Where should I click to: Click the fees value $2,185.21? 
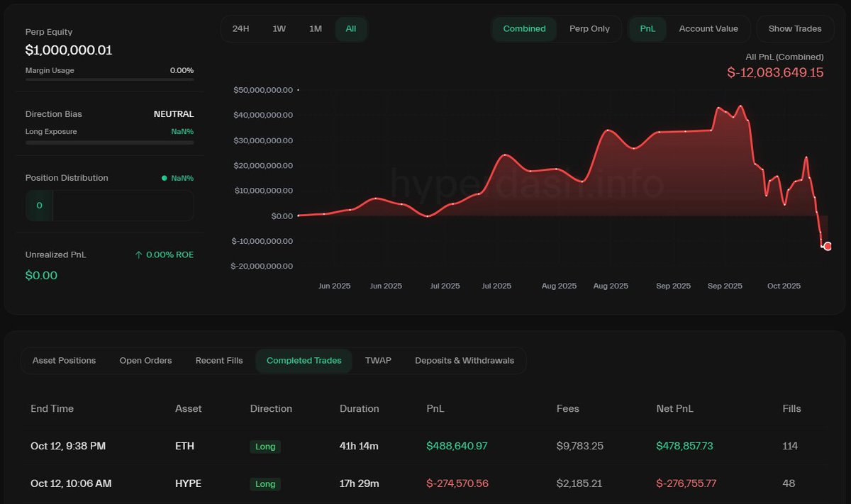tap(579, 483)
